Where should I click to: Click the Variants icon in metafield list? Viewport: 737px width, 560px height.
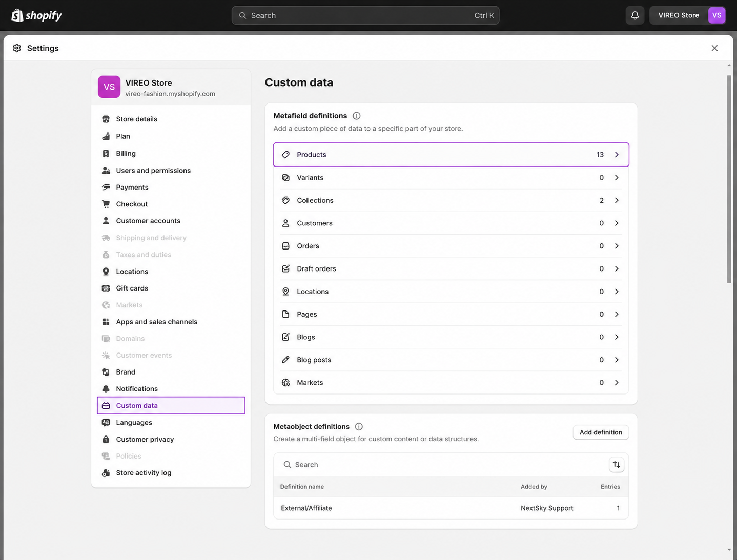[286, 177]
